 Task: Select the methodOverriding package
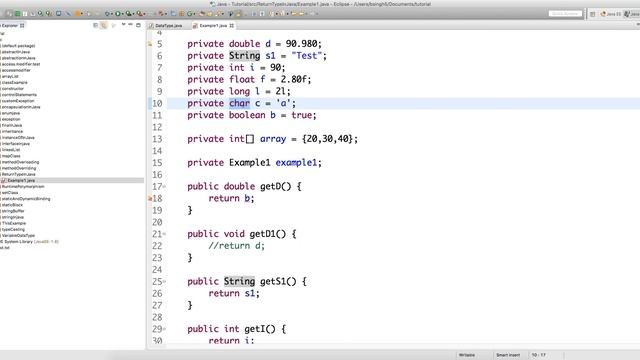[x=18, y=168]
